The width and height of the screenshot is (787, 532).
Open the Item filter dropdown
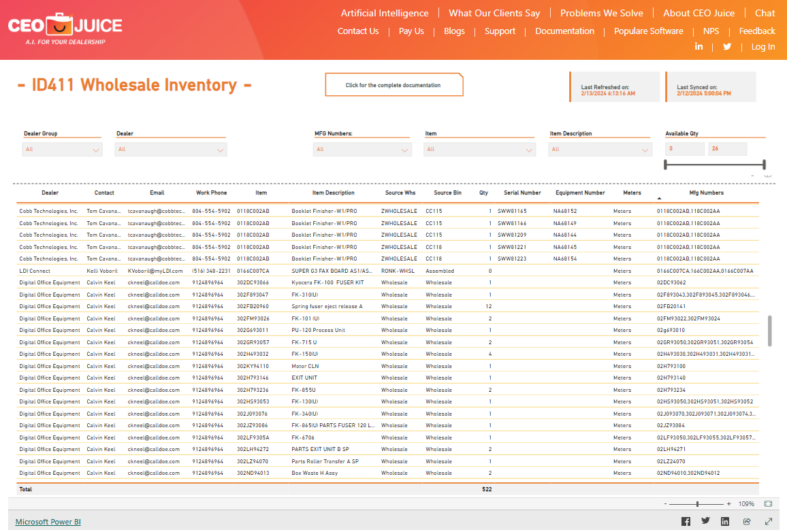click(479, 150)
